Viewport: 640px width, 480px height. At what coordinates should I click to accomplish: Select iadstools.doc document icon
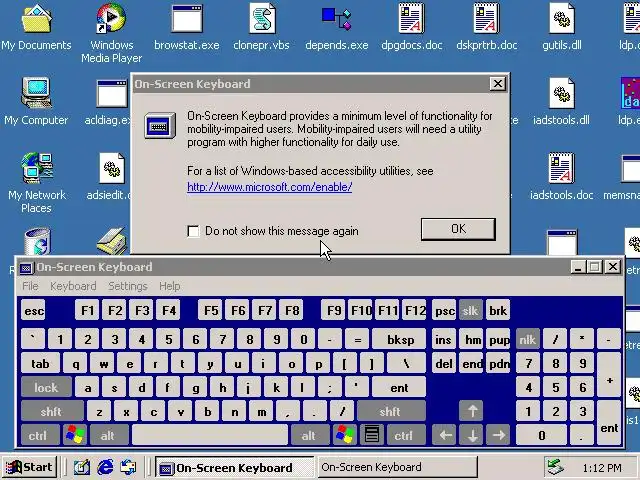click(562, 177)
